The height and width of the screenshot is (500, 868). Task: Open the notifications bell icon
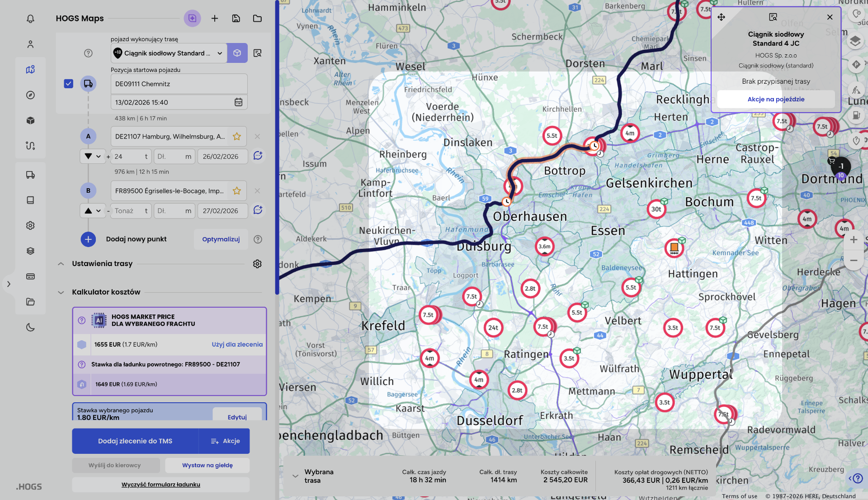click(30, 19)
